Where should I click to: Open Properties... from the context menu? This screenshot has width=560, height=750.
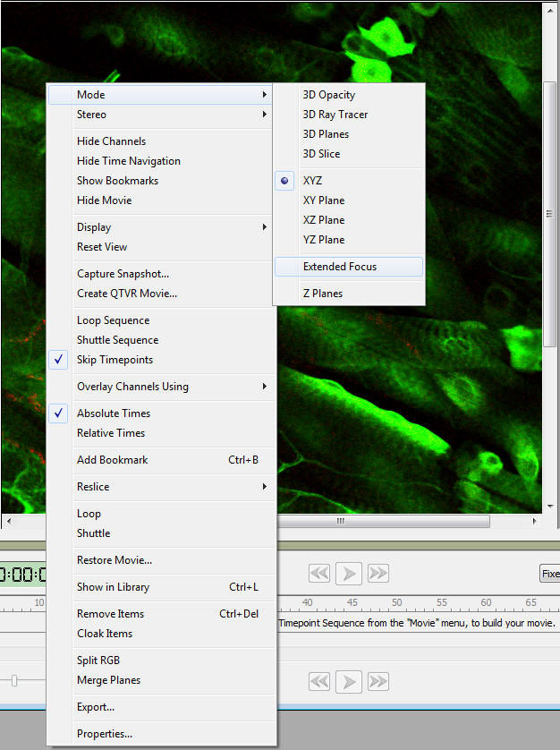tap(105, 734)
